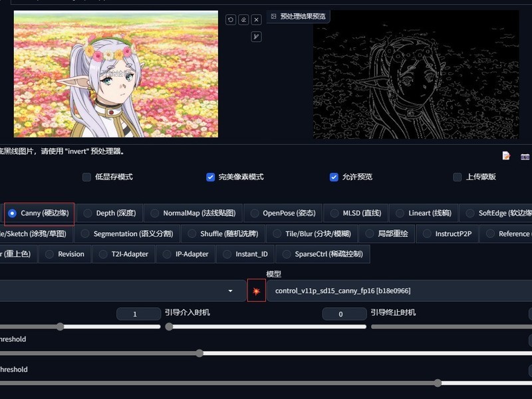
Task: Click the flower field source image
Action: (116, 74)
